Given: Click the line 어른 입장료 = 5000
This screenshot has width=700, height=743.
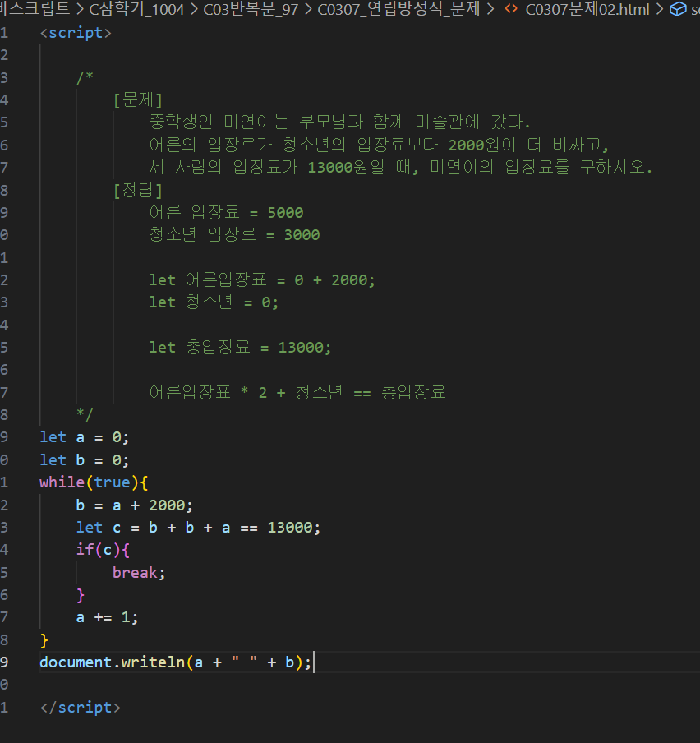Looking at the screenshot, I should coord(227,212).
